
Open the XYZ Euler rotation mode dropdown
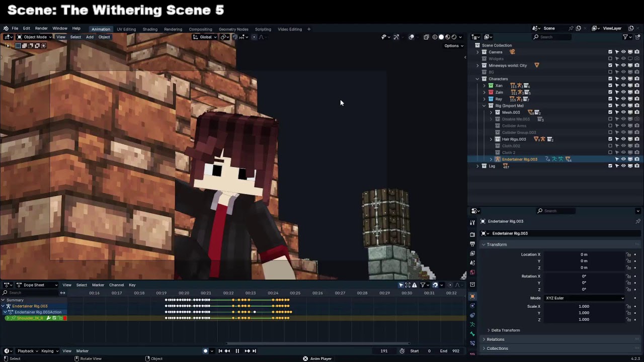pyautogui.click(x=585, y=298)
